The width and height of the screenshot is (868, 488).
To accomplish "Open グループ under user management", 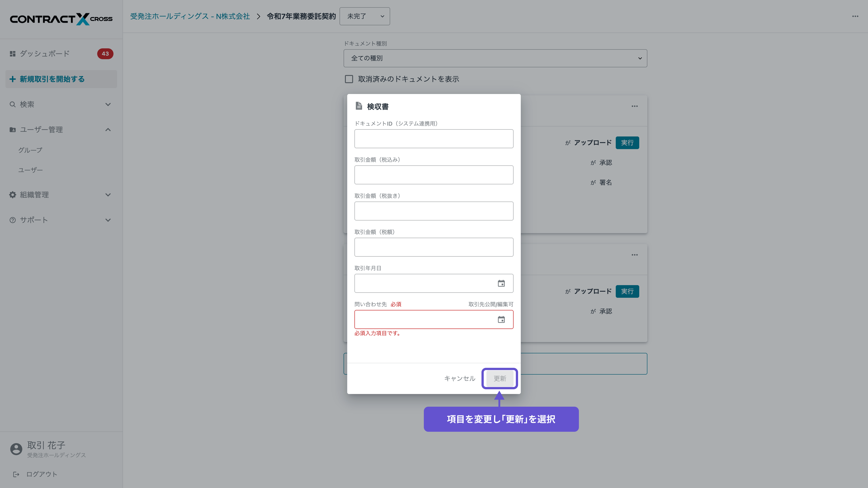I will tap(30, 150).
